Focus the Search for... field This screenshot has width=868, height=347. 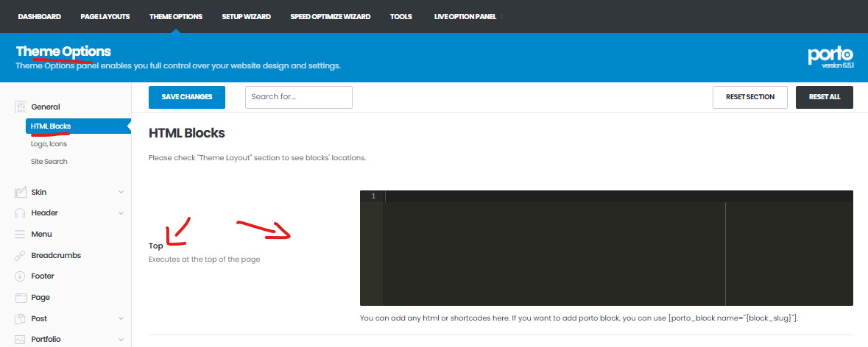[x=299, y=97]
